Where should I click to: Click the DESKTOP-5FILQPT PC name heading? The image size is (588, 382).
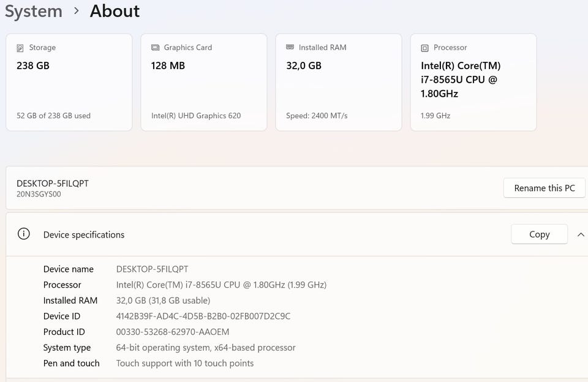click(x=53, y=183)
